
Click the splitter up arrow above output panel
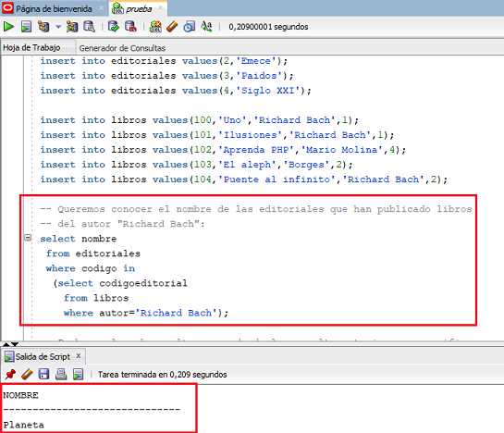(x=6, y=344)
